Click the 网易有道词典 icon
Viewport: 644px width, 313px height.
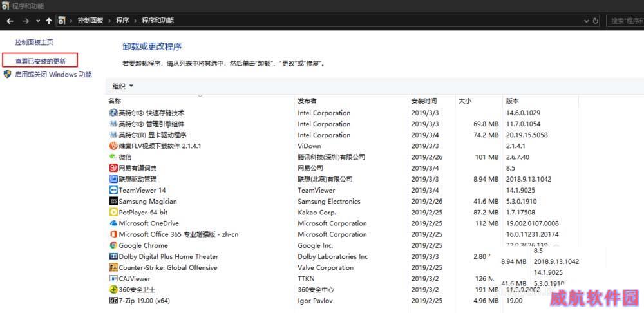pyautogui.click(x=113, y=168)
